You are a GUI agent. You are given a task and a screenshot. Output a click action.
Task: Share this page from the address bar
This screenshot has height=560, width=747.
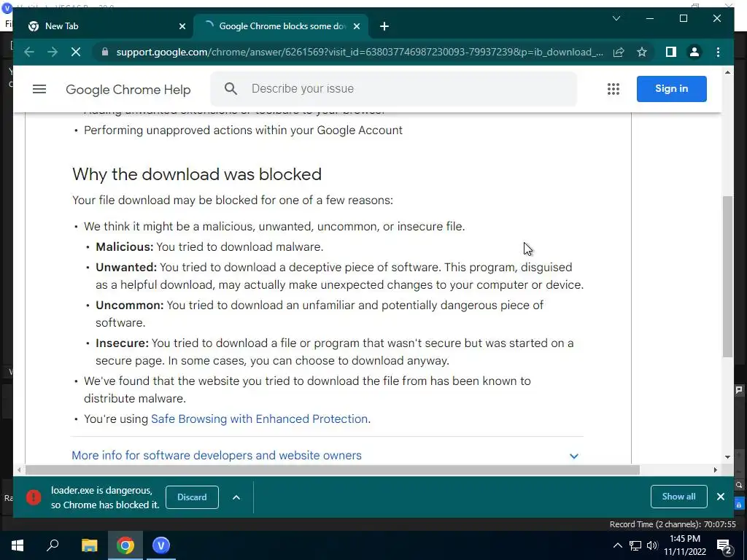pos(619,52)
